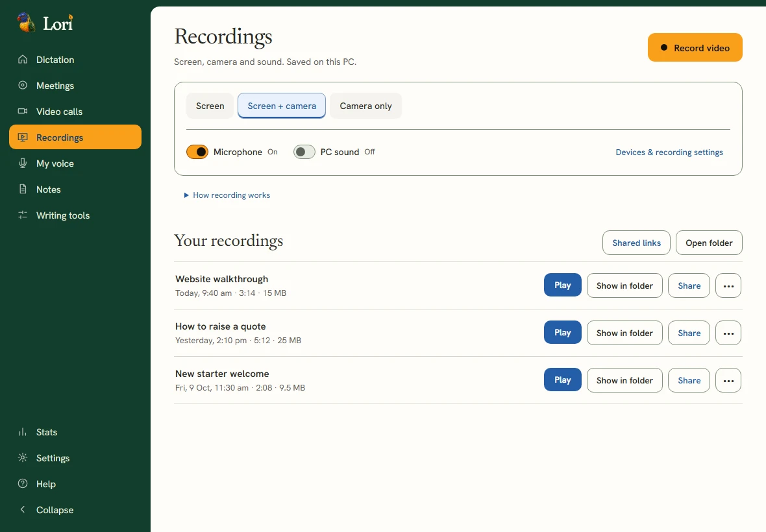
Task: Play the Website walkthrough recording
Action: tap(562, 285)
